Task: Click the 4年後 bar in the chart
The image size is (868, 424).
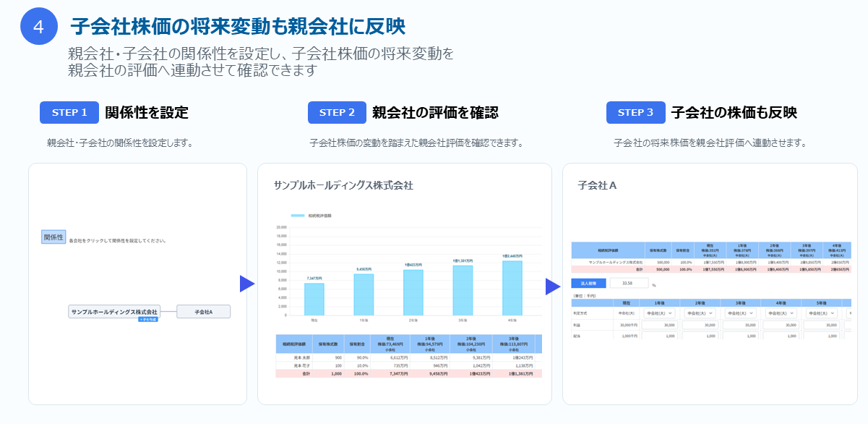Action: [x=512, y=288]
